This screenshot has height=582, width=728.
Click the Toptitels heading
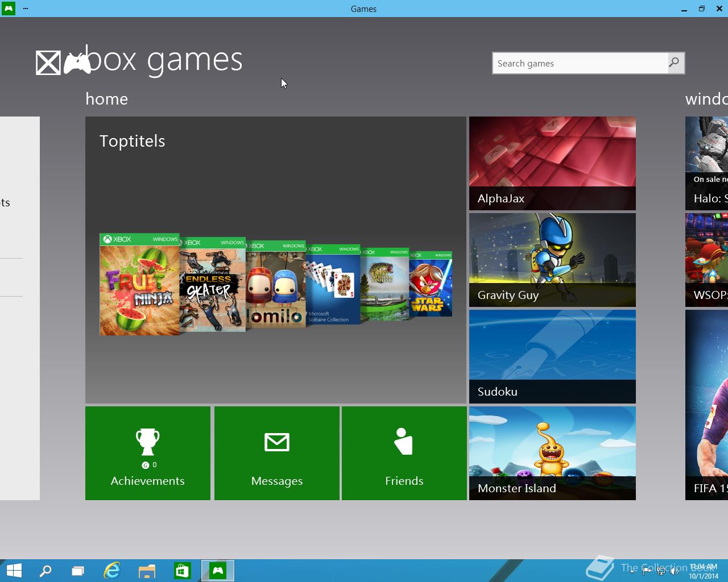pyautogui.click(x=133, y=141)
